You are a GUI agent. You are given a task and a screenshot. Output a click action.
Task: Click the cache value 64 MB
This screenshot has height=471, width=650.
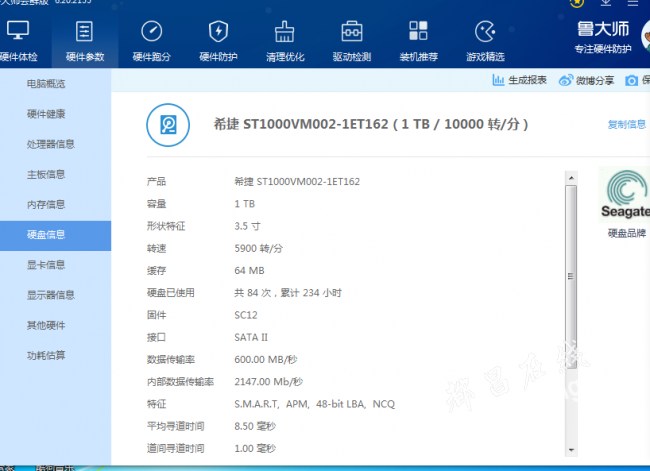point(249,271)
